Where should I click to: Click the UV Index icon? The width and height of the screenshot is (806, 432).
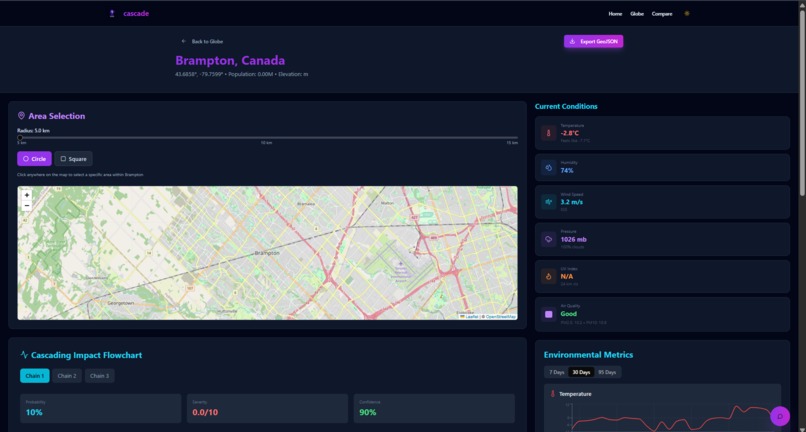[548, 277]
